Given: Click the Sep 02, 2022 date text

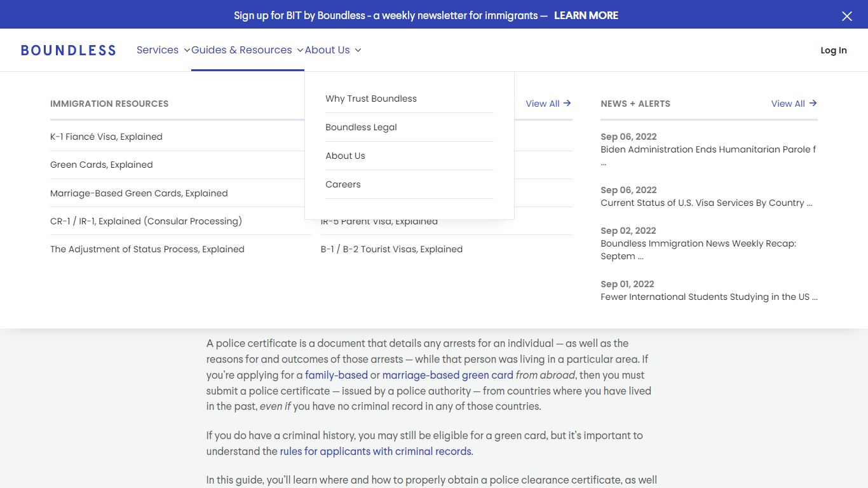Looking at the screenshot, I should [628, 231].
